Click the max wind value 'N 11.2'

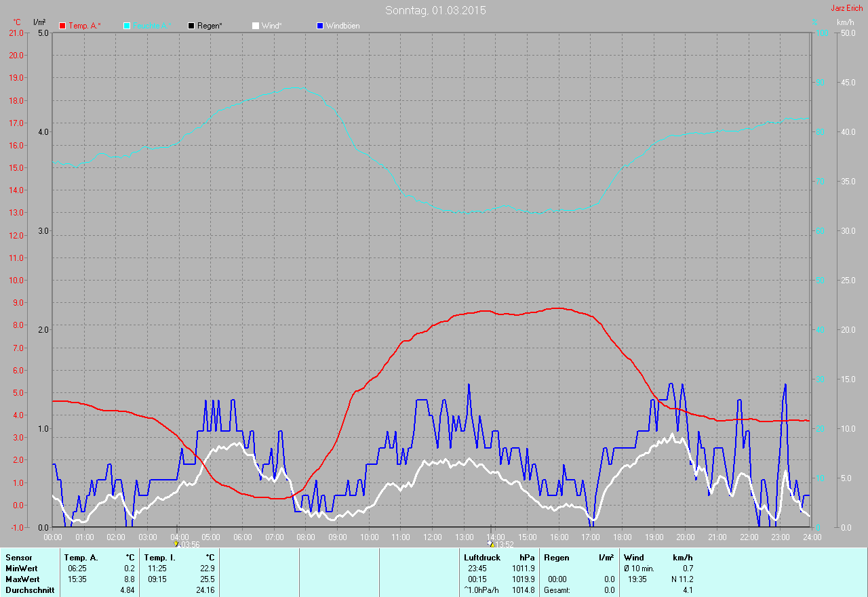click(x=682, y=579)
